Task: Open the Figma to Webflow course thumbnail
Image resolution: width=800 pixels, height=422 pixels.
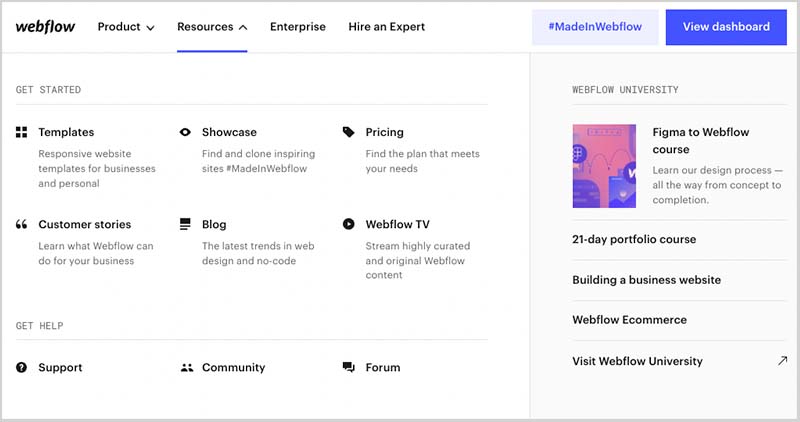Action: click(x=604, y=165)
